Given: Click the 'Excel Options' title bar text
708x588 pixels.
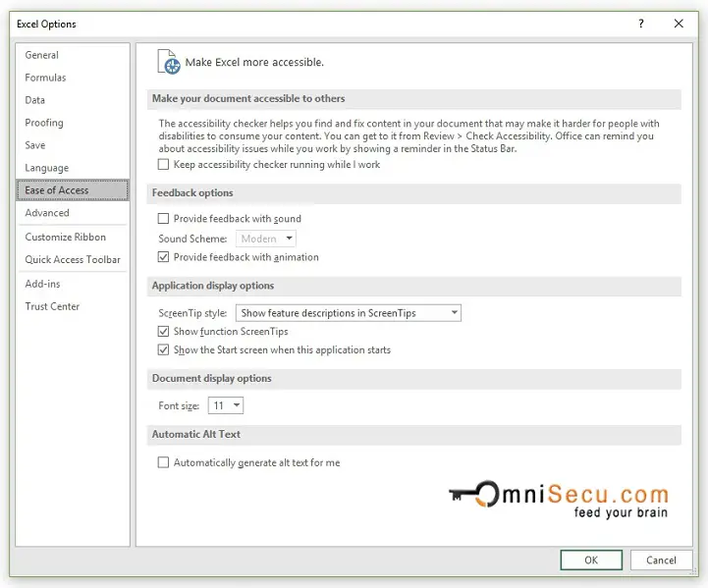Looking at the screenshot, I should (x=46, y=24).
